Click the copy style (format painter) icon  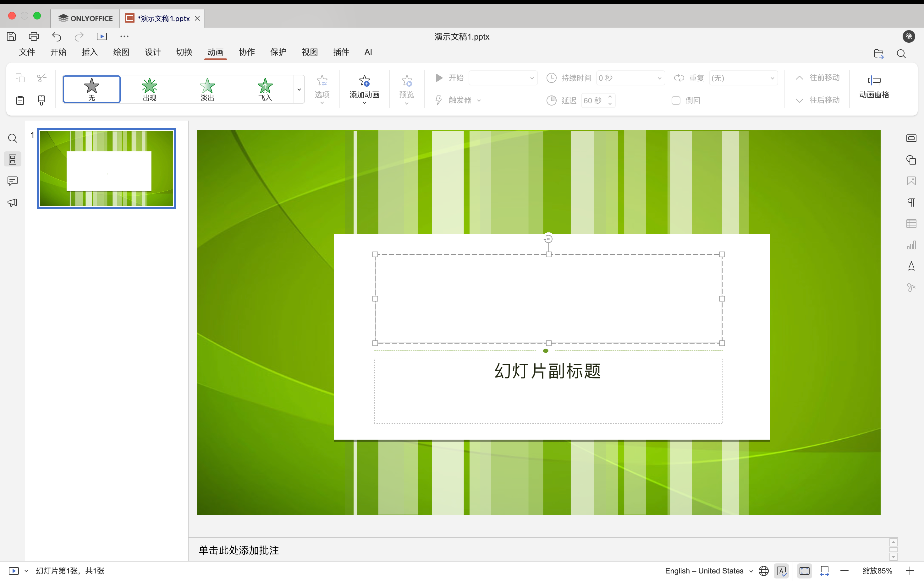pyautogui.click(x=41, y=100)
